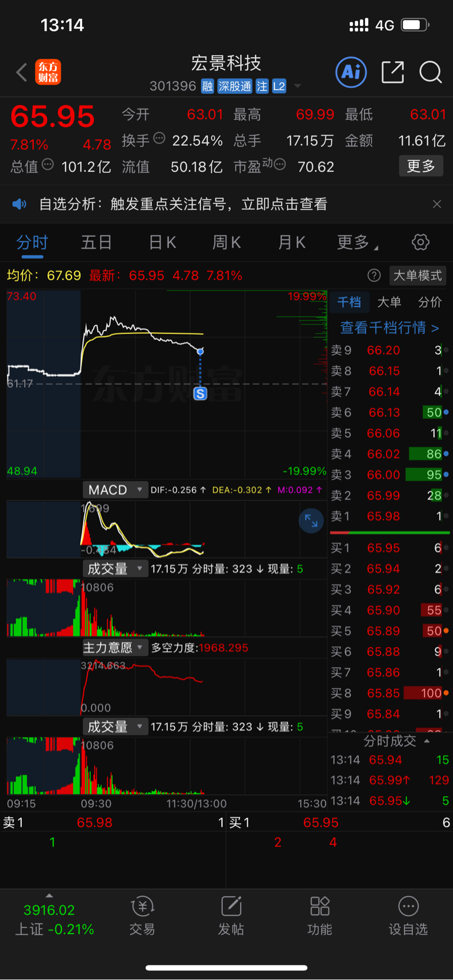The width and height of the screenshot is (453, 980).
Task: Toggle 大单模式 button
Action: click(418, 275)
